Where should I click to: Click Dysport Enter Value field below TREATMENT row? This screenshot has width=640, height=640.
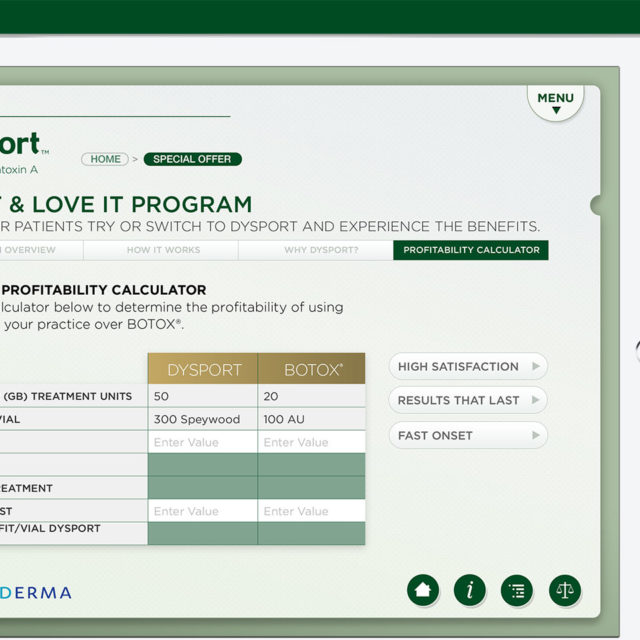[203, 511]
